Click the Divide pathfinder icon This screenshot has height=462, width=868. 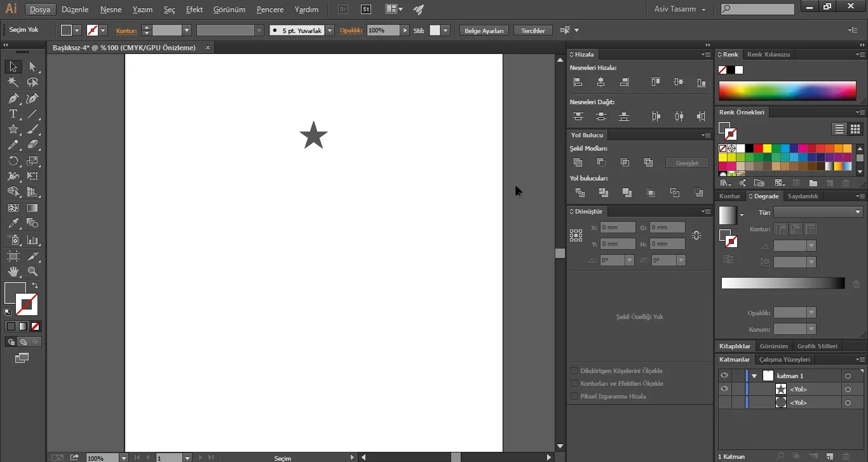(580, 193)
